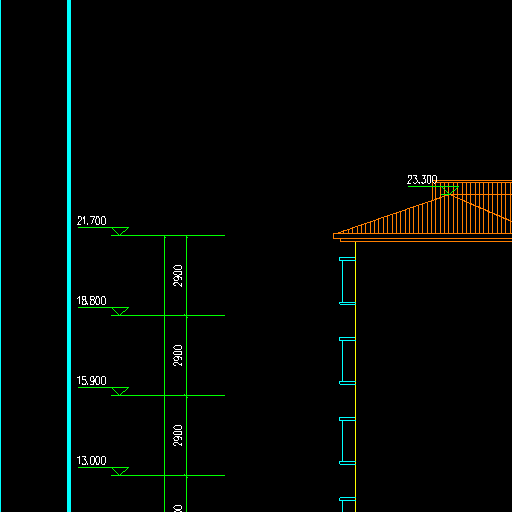Click the elevation marker triangle at 18.800
The image size is (512, 512).
(120, 311)
